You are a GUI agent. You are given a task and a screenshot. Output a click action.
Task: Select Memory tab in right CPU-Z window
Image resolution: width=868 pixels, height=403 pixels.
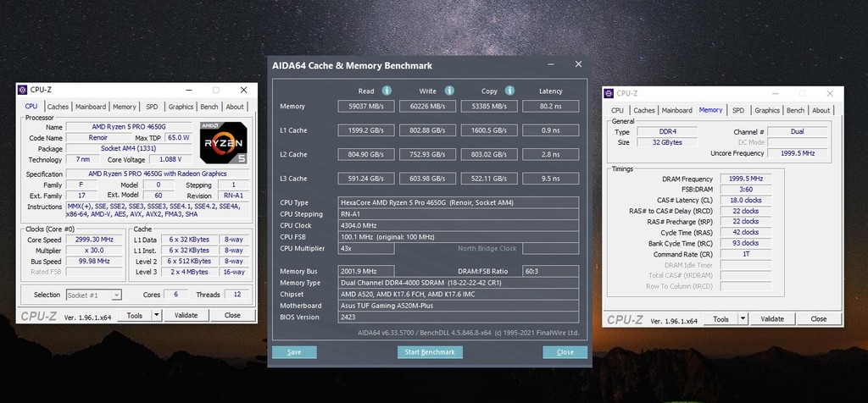711,109
